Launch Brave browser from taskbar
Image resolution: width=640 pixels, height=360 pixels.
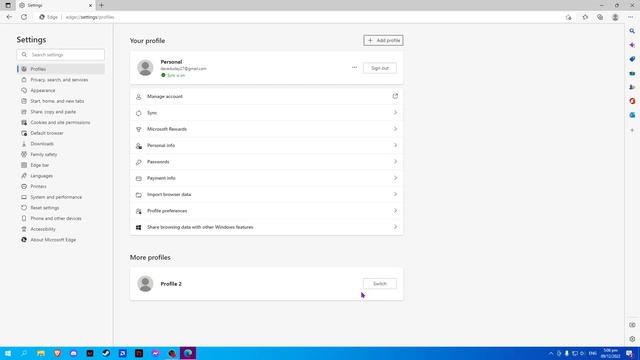[57, 353]
